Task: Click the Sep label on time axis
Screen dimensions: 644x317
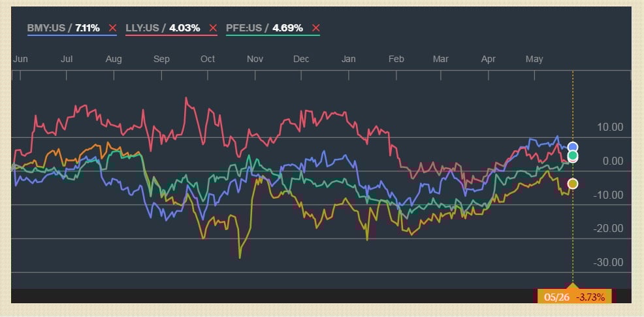Action: point(161,59)
